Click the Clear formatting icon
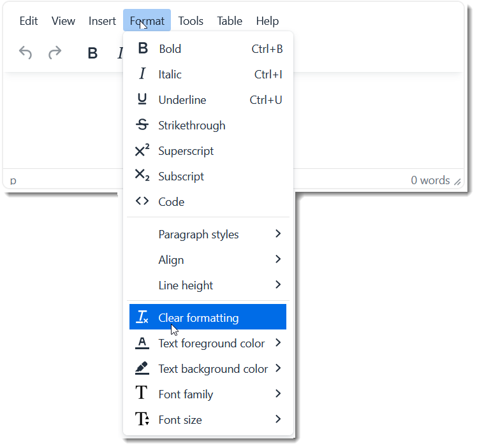 point(142,317)
